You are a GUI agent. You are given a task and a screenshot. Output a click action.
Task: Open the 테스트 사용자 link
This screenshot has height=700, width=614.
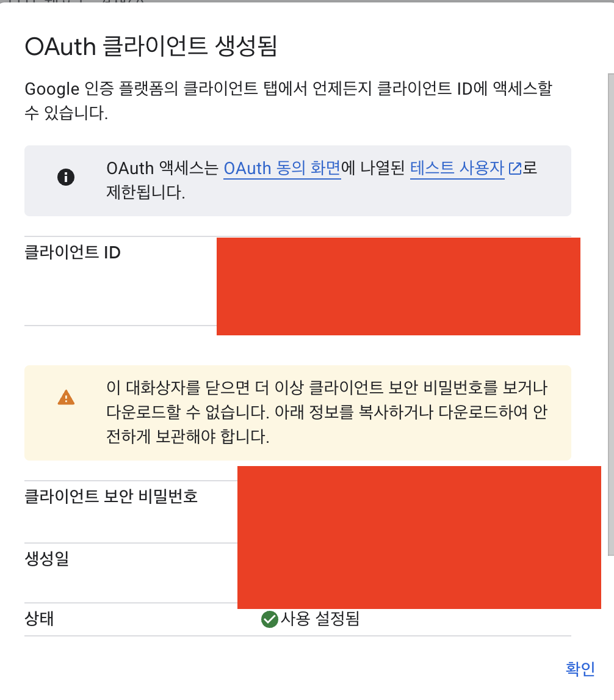coord(457,169)
